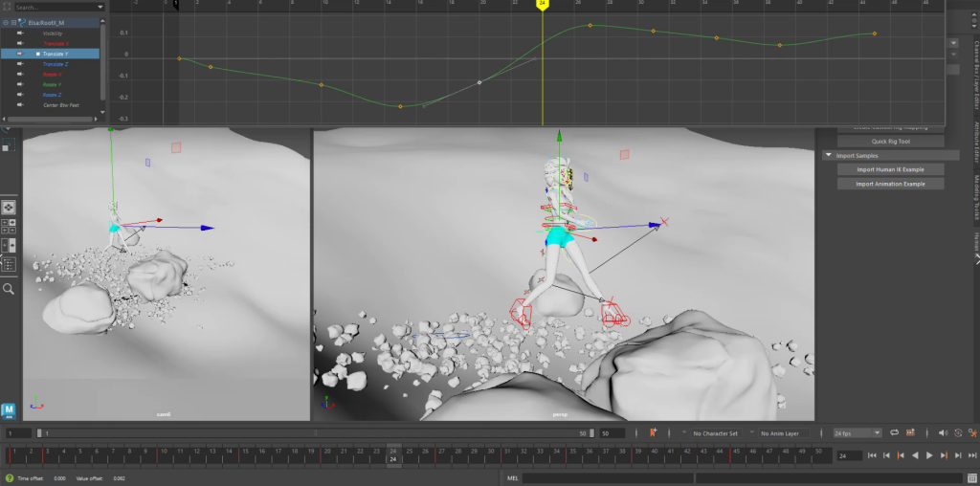
Task: Click the curve icon beside Elsa:RootX_M
Action: pos(22,23)
